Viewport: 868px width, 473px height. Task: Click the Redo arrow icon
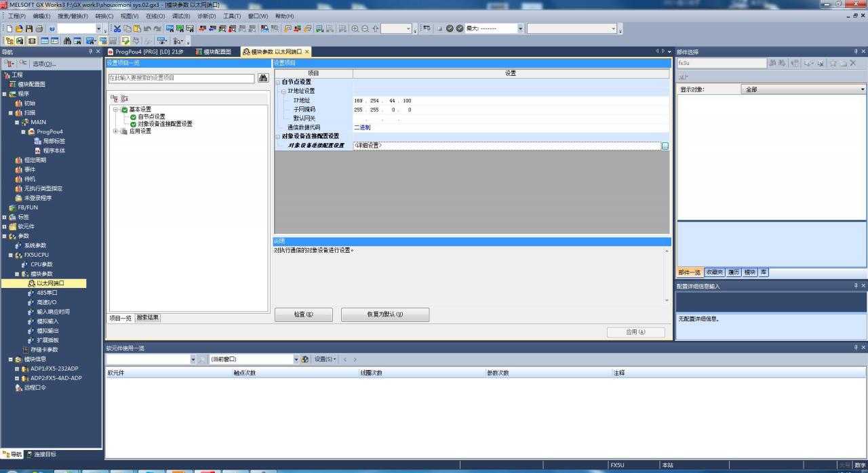pos(157,28)
